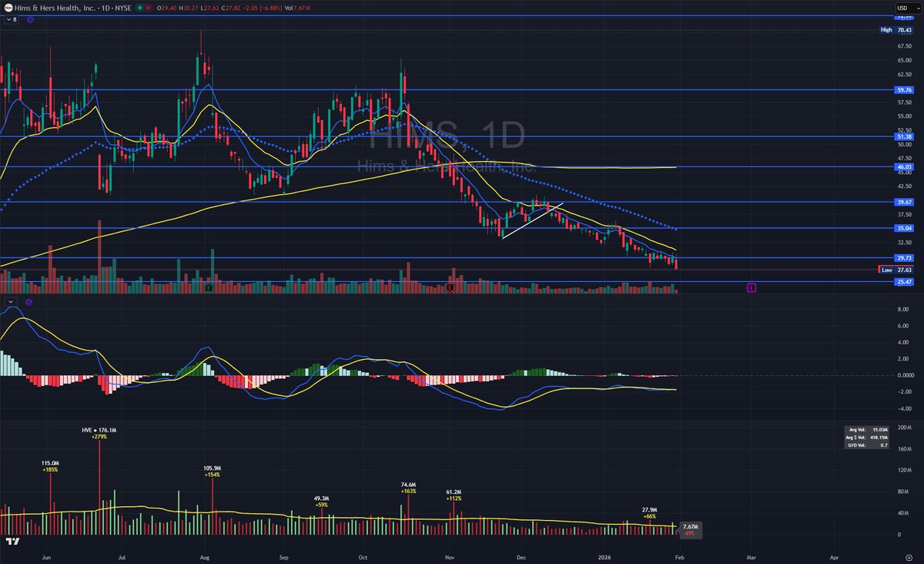The image size is (924, 564).
Task: Click the 200M volume scale label
Action: (x=904, y=426)
